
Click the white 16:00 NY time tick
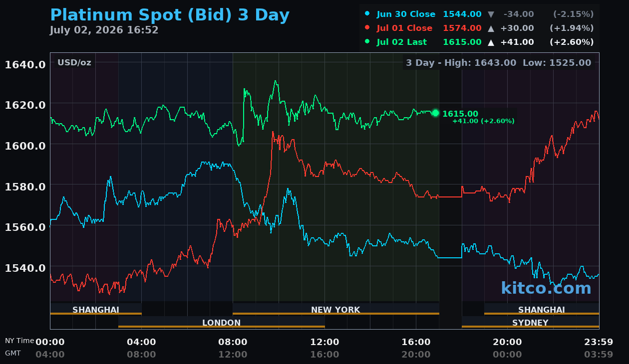(x=416, y=342)
